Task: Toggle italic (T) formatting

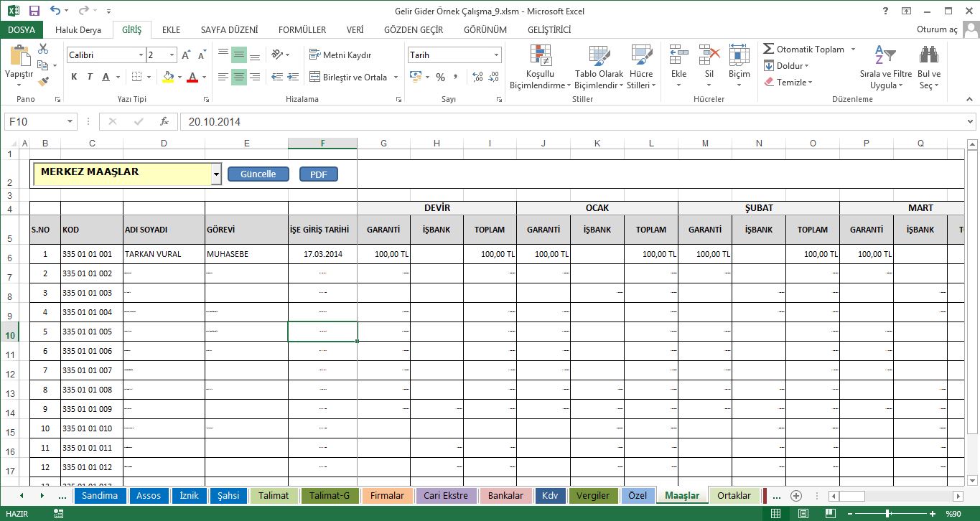Action: coord(90,77)
